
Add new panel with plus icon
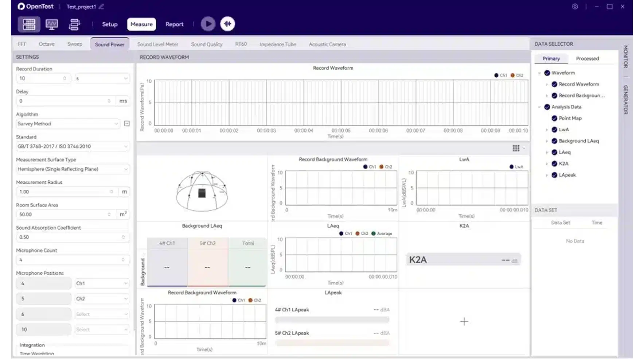tap(464, 321)
